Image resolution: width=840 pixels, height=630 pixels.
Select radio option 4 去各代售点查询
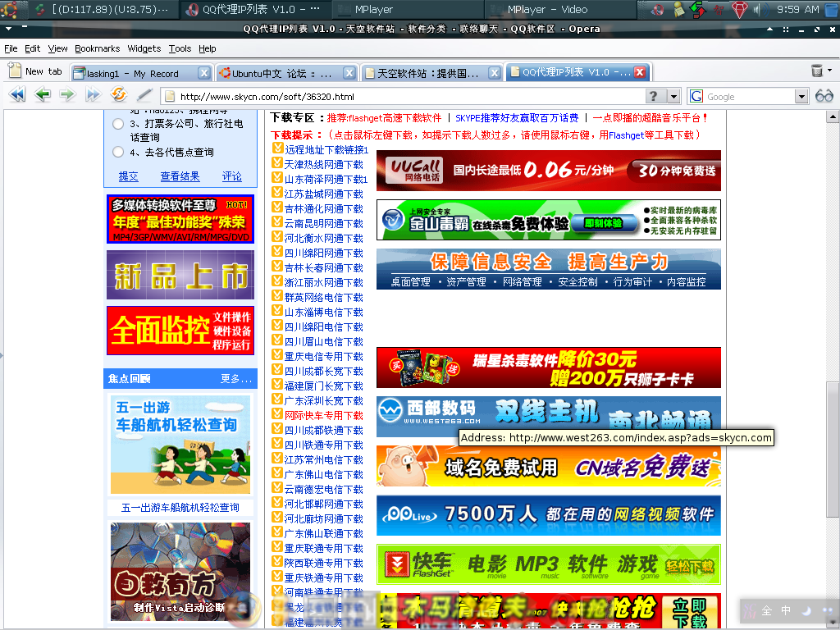coord(118,152)
